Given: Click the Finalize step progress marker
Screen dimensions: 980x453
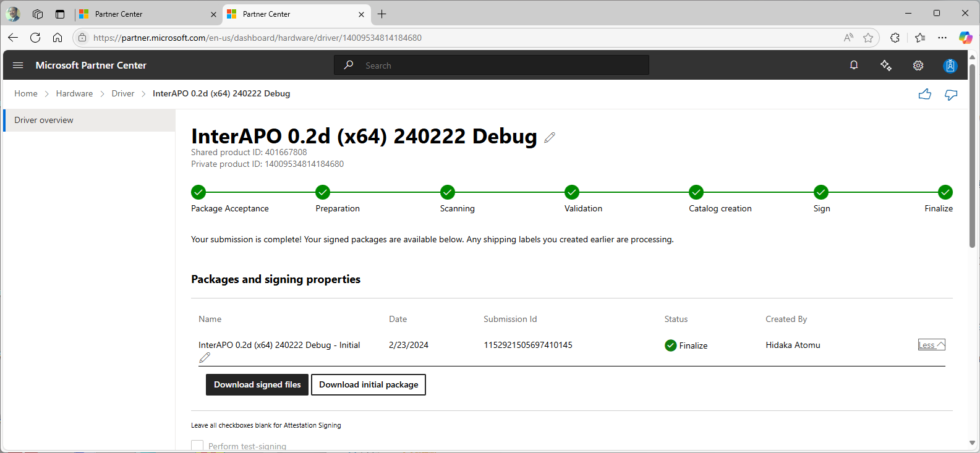Looking at the screenshot, I should point(945,192).
